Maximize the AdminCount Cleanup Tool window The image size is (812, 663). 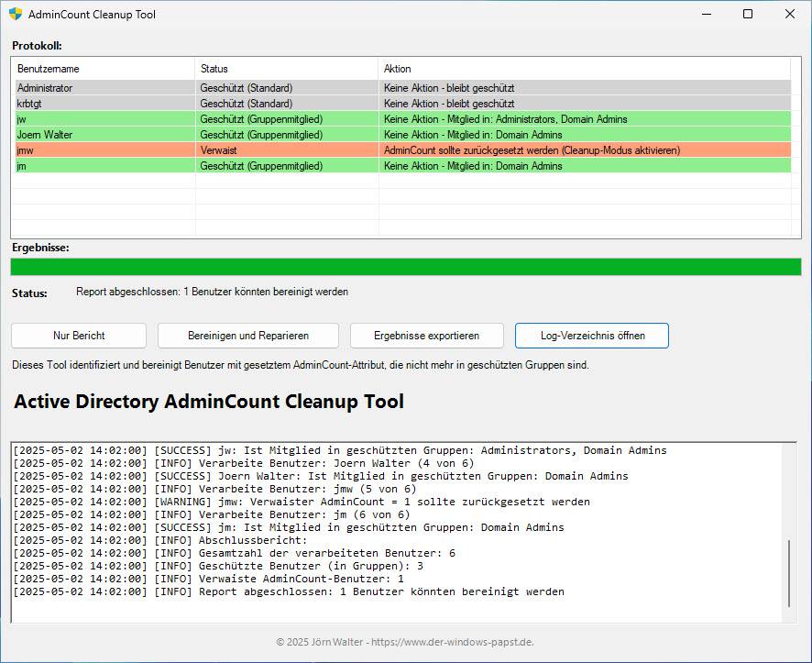click(x=748, y=14)
